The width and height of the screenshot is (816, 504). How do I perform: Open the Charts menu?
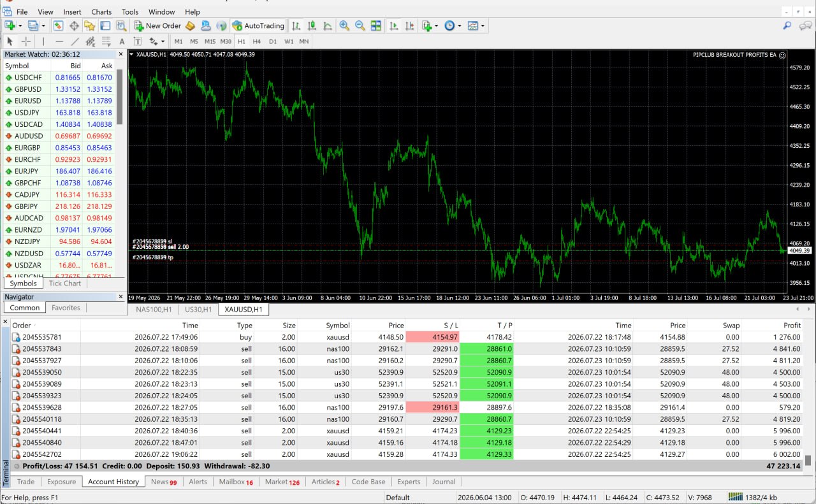tap(101, 11)
